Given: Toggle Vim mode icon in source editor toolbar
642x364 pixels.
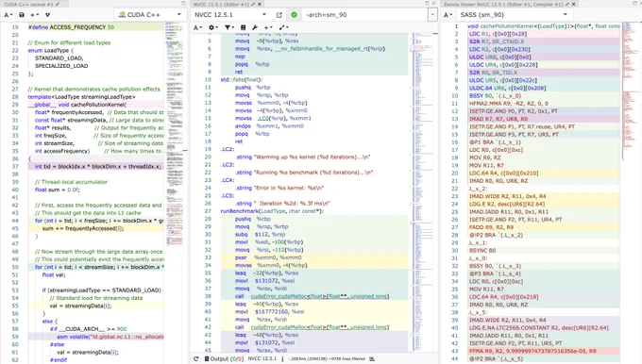Looking at the screenshot, I should (47, 15).
